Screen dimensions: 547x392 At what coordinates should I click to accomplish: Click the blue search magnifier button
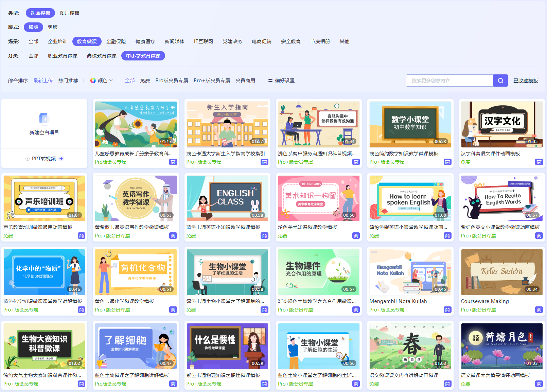(500, 81)
